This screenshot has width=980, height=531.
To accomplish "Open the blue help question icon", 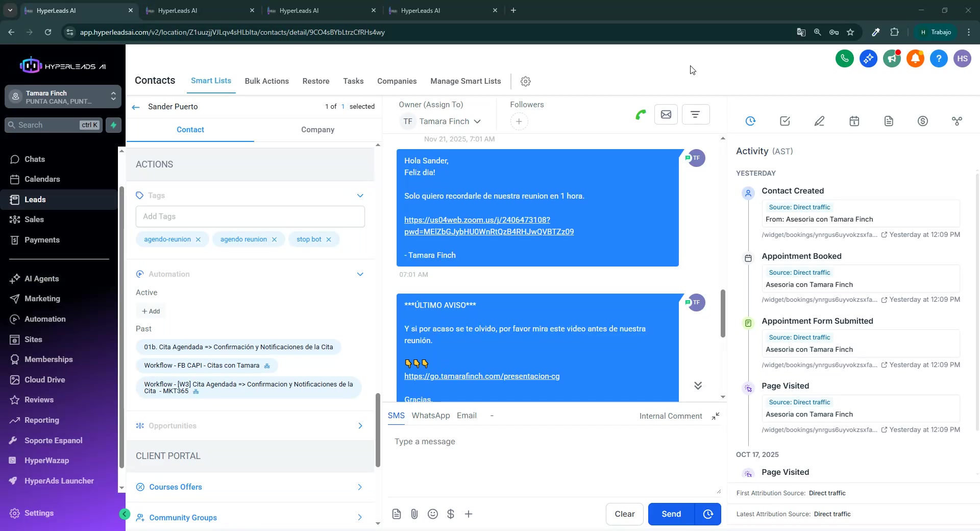I will click(x=939, y=59).
